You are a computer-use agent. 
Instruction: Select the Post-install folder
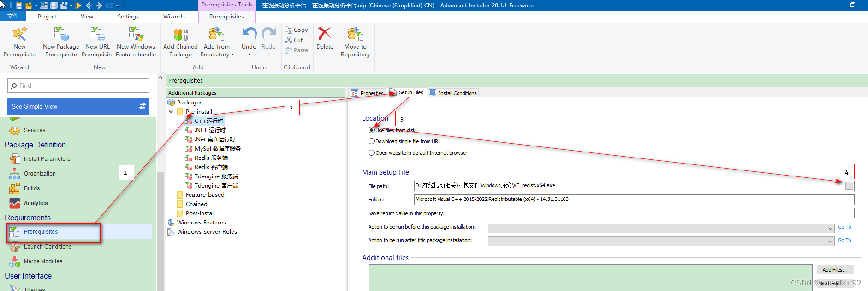pyautogui.click(x=200, y=213)
